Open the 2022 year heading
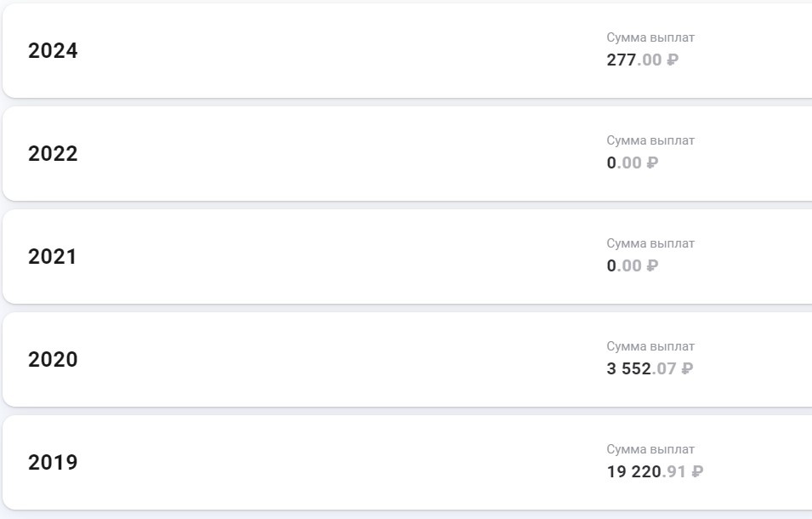Screen dimensions: 812x519 [53, 154]
